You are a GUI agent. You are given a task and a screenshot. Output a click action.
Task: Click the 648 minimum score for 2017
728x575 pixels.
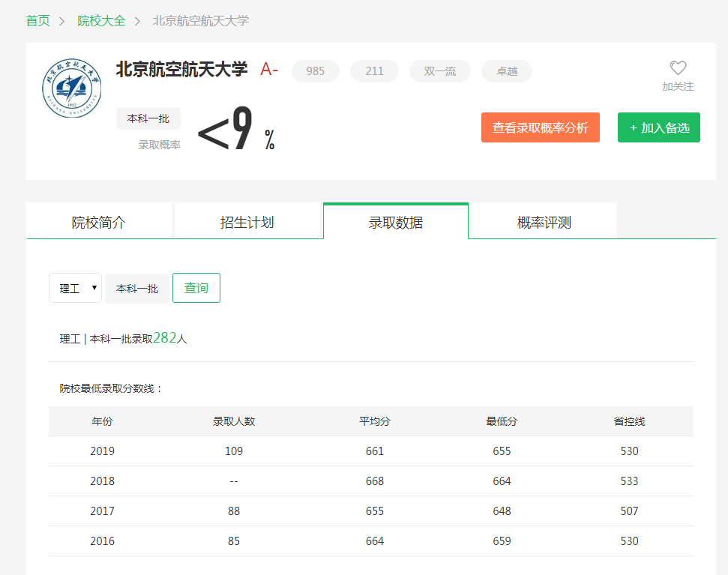pyautogui.click(x=502, y=511)
